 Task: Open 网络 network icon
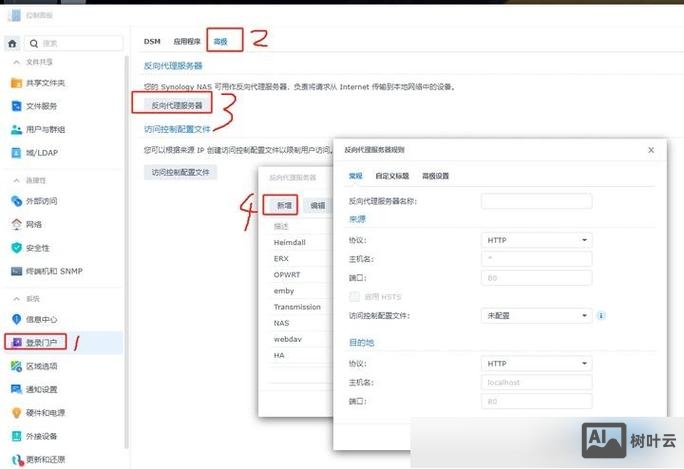[x=16, y=224]
